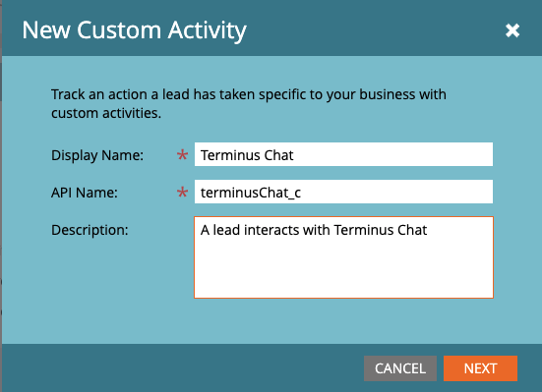Screen dimensions: 542x392
Task: Click the 'Track an action a lead' instruction text
Action: pos(249,103)
